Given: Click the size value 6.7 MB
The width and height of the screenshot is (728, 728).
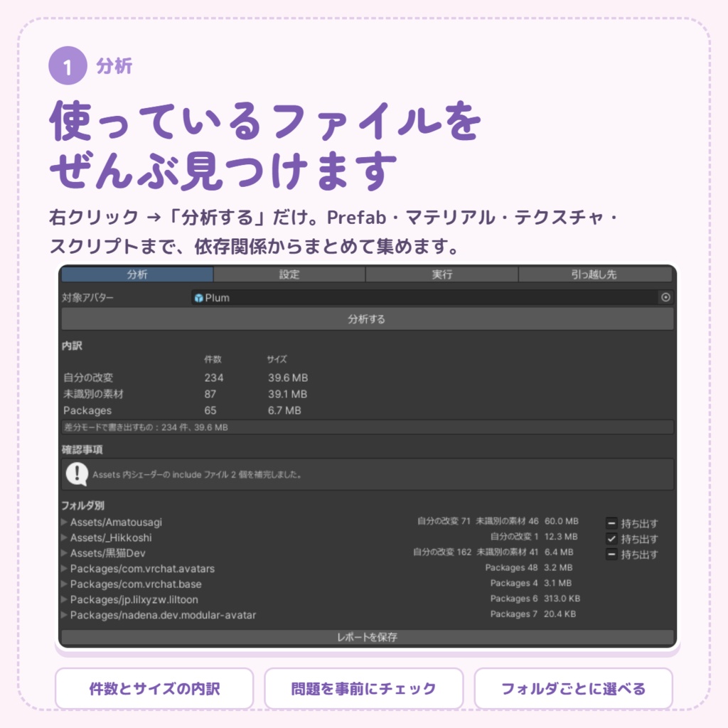Looking at the screenshot, I should pyautogui.click(x=284, y=410).
